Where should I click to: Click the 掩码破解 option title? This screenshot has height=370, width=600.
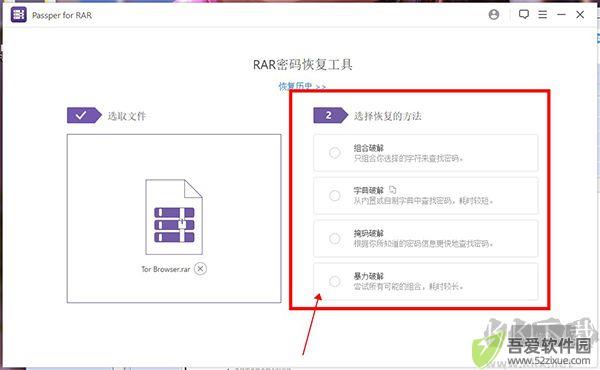368,233
